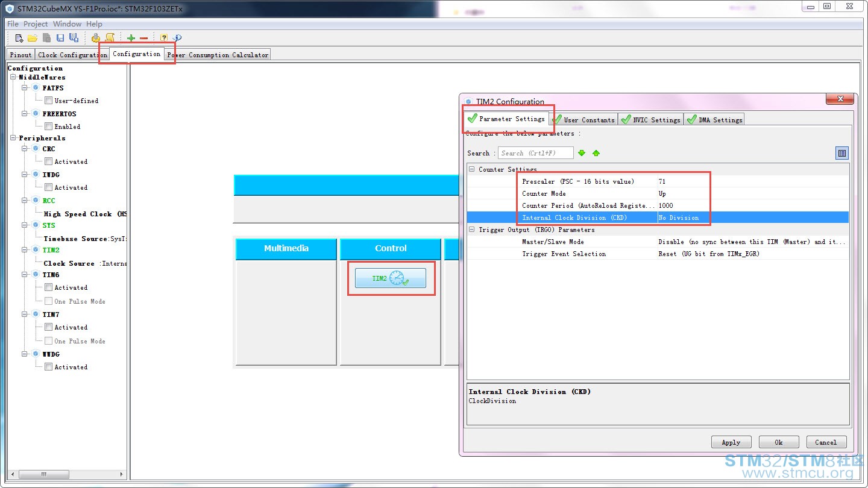Click the Apply button

(731, 442)
